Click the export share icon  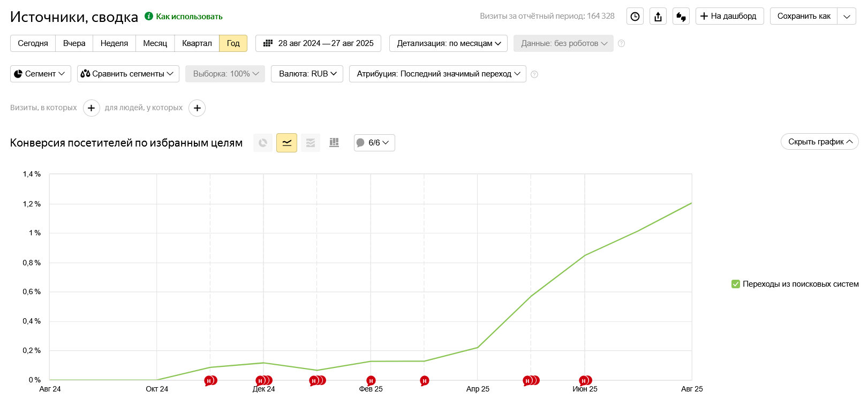tap(658, 17)
